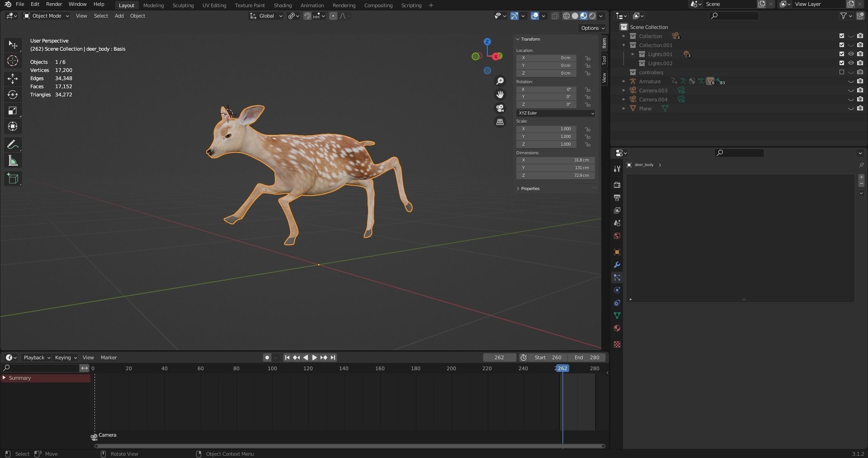The width and height of the screenshot is (868, 458).
Task: Disable Plane in renders camera icon
Action: 860,108
